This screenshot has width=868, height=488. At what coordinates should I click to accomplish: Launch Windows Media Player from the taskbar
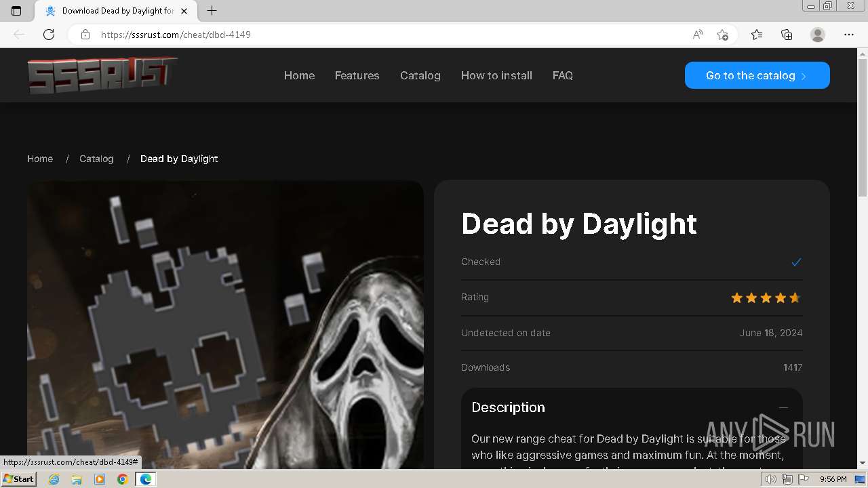tap(100, 479)
